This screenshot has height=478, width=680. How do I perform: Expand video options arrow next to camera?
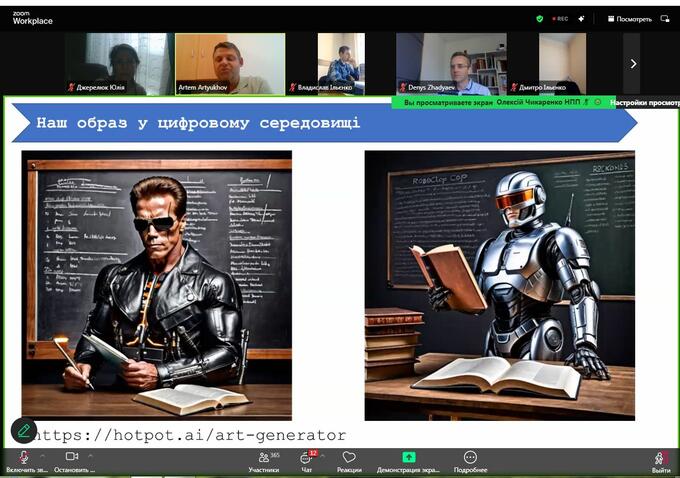(90, 456)
